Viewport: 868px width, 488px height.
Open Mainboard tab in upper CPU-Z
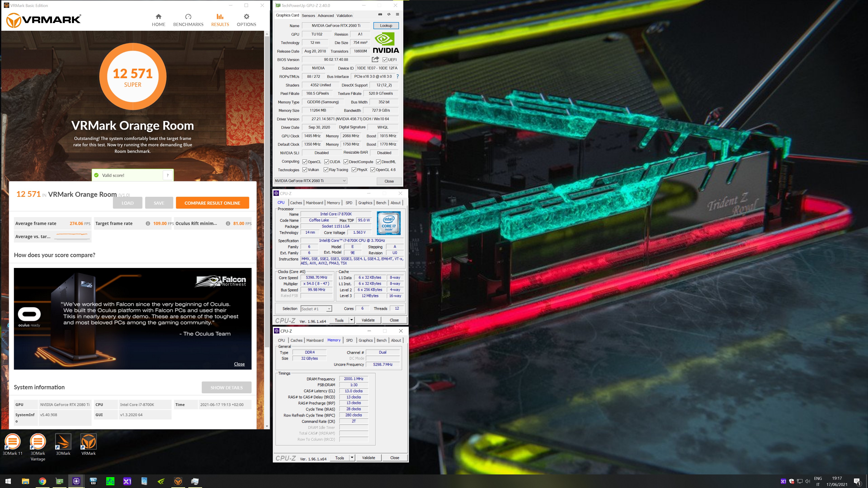pos(314,203)
